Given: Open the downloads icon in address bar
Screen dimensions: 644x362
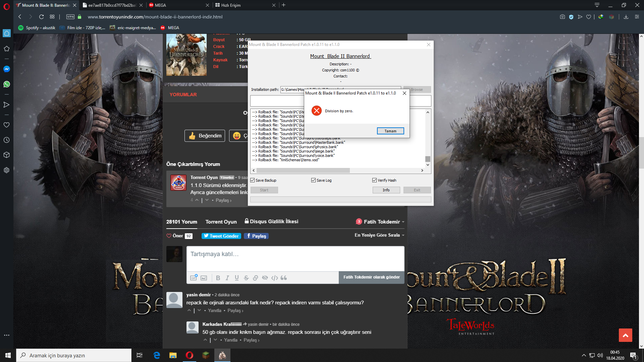Looking at the screenshot, I should coord(626,17).
